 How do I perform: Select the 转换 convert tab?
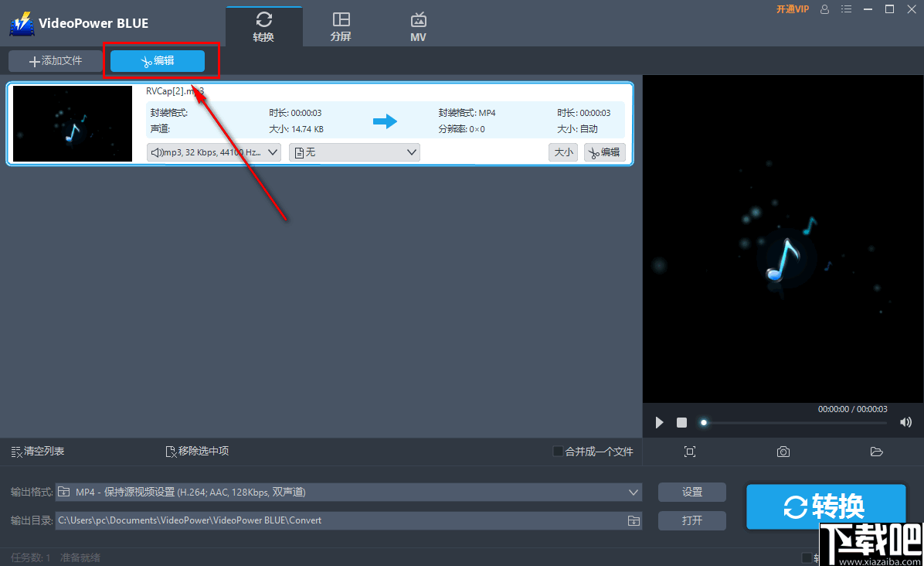pyautogui.click(x=263, y=24)
